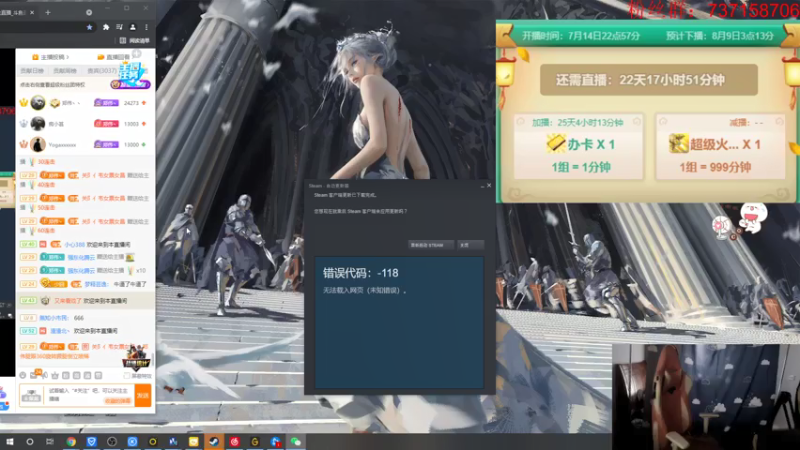Open the blue square app on the taskbar
This screenshot has height=450, width=800.
click(x=132, y=442)
